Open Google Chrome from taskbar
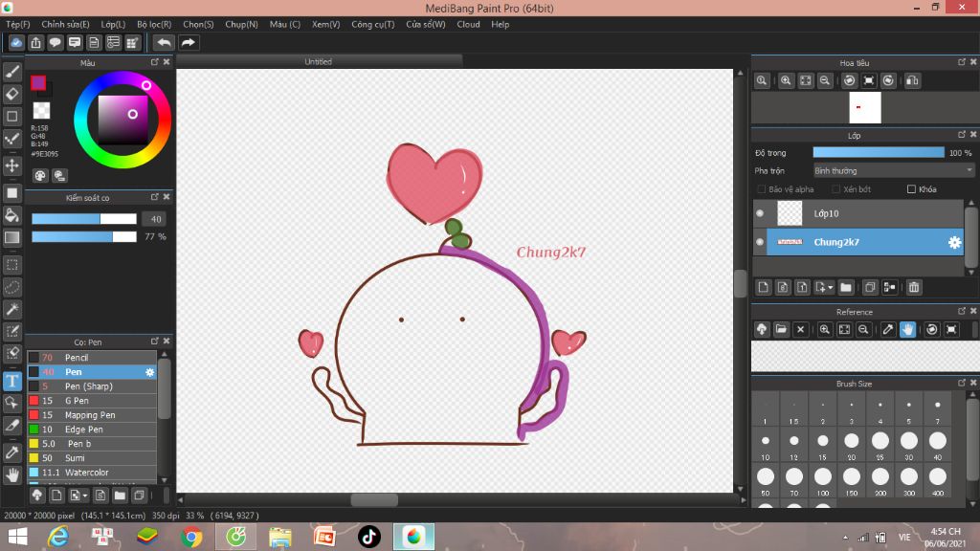980x551 pixels. click(x=191, y=537)
